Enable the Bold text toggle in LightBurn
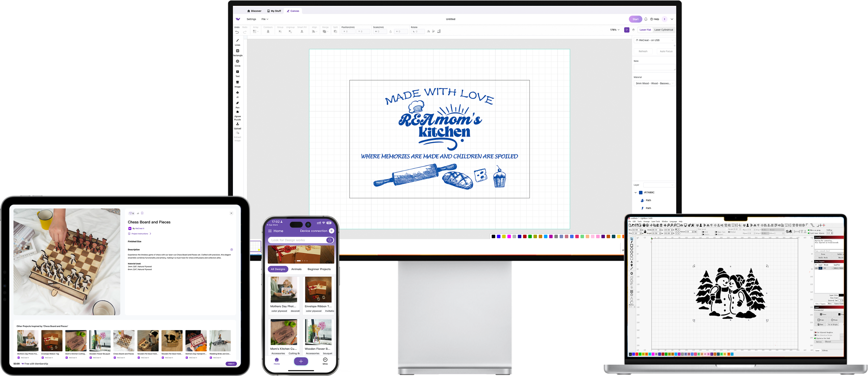Image resolution: width=868 pixels, height=376 pixels. pos(703,232)
